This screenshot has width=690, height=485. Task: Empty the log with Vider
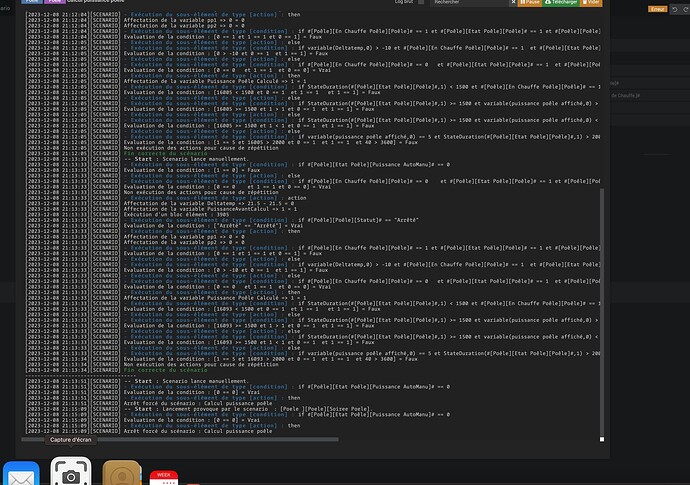(x=591, y=2)
